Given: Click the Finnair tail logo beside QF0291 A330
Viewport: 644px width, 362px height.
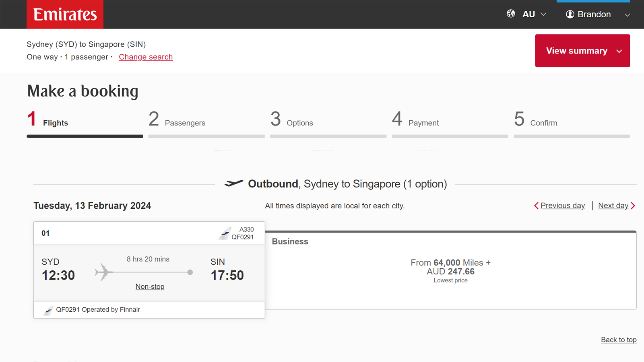Looking at the screenshot, I should coord(225,233).
